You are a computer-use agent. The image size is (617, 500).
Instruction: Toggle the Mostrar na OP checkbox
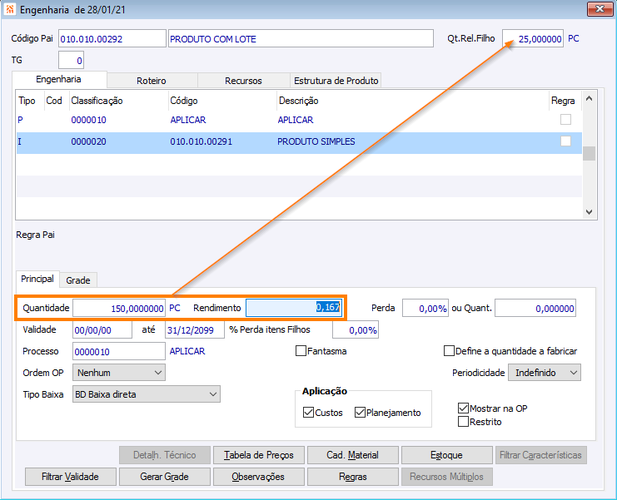pos(463,408)
